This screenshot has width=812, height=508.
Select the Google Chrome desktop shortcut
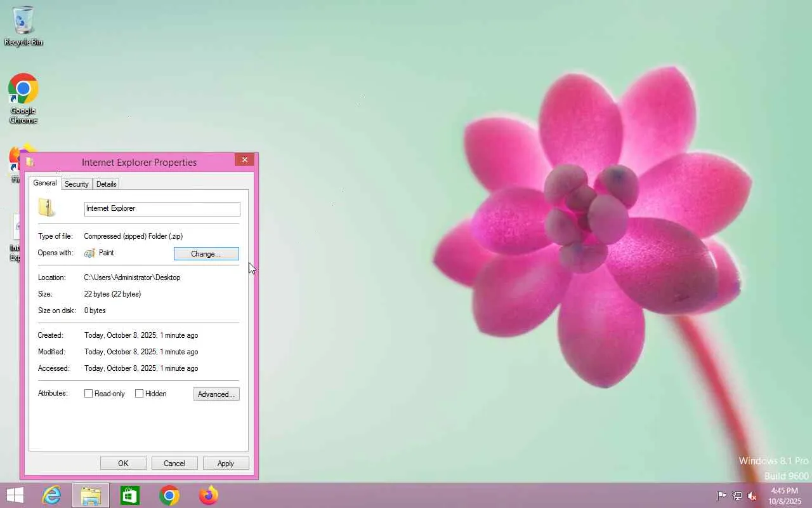[x=23, y=98]
